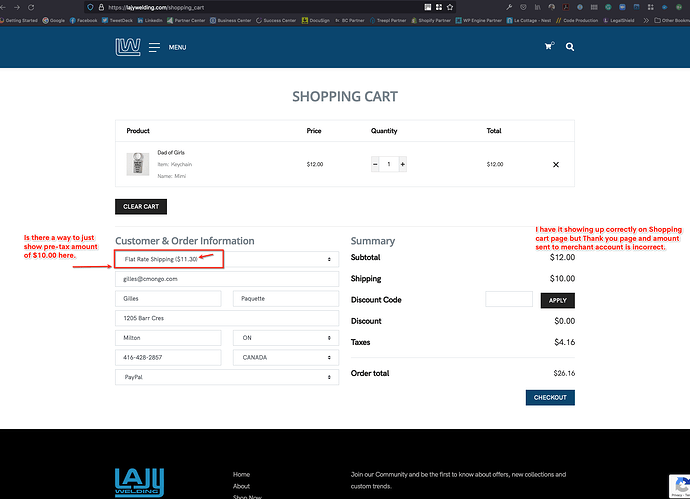690x499 pixels.
Task: Click the search magnifier icon
Action: coord(570,47)
